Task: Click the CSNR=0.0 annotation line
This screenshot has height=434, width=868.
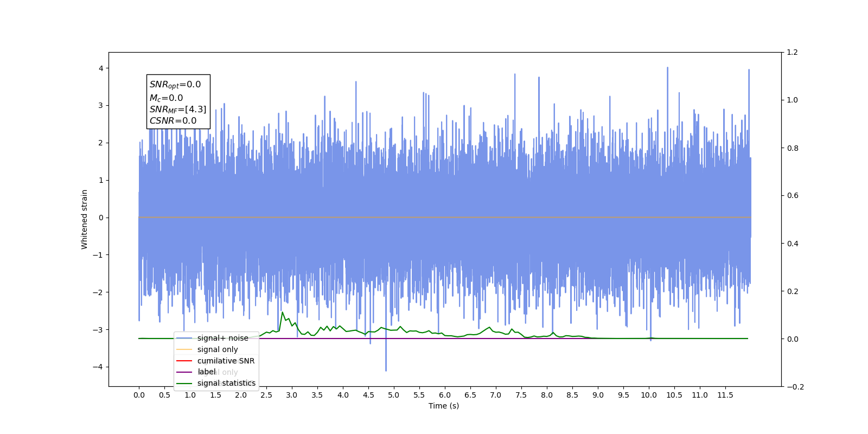Action: [x=173, y=121]
